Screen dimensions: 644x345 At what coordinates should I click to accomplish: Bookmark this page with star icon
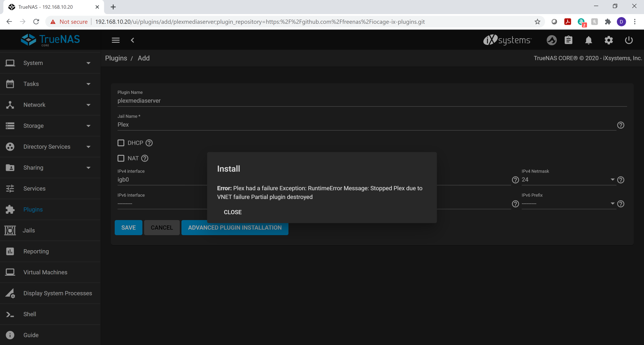click(538, 22)
